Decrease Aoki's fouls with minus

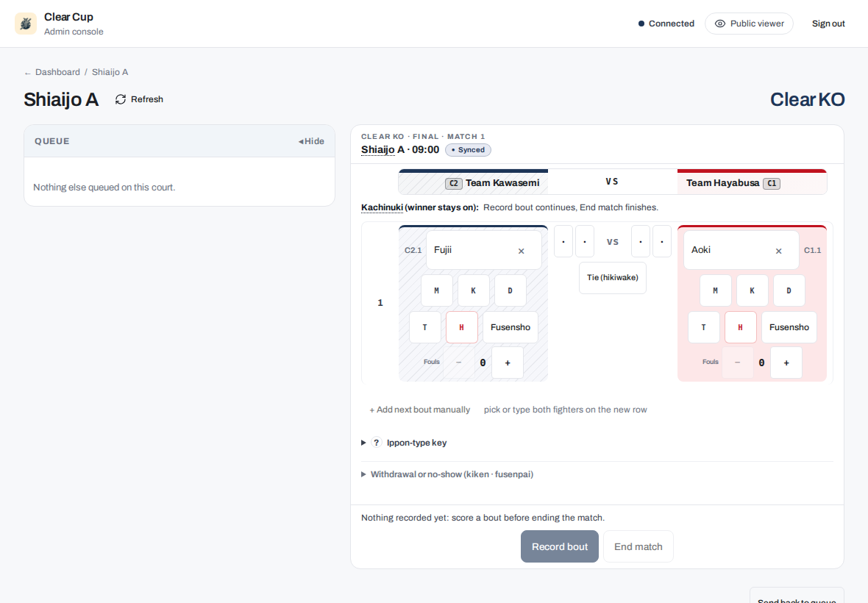click(737, 363)
